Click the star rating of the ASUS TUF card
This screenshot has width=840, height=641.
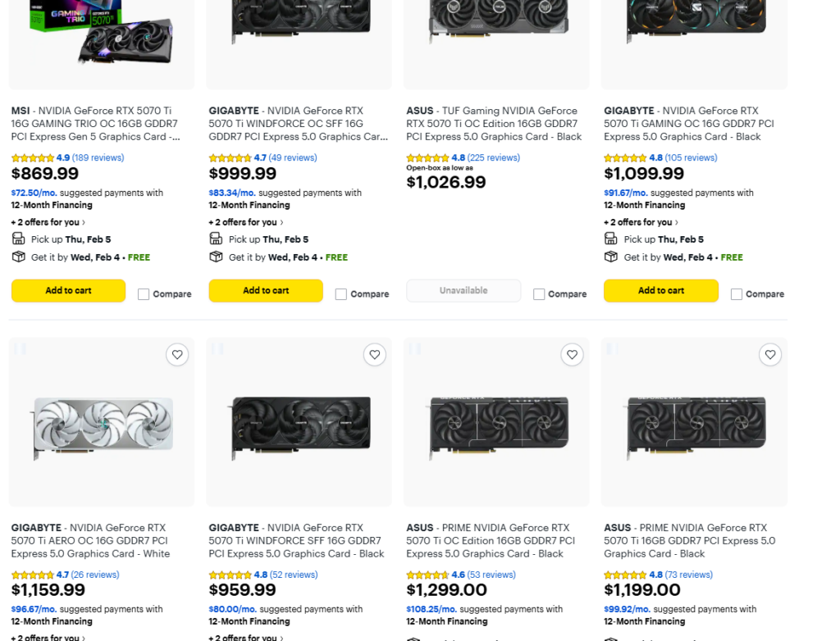[x=427, y=158]
